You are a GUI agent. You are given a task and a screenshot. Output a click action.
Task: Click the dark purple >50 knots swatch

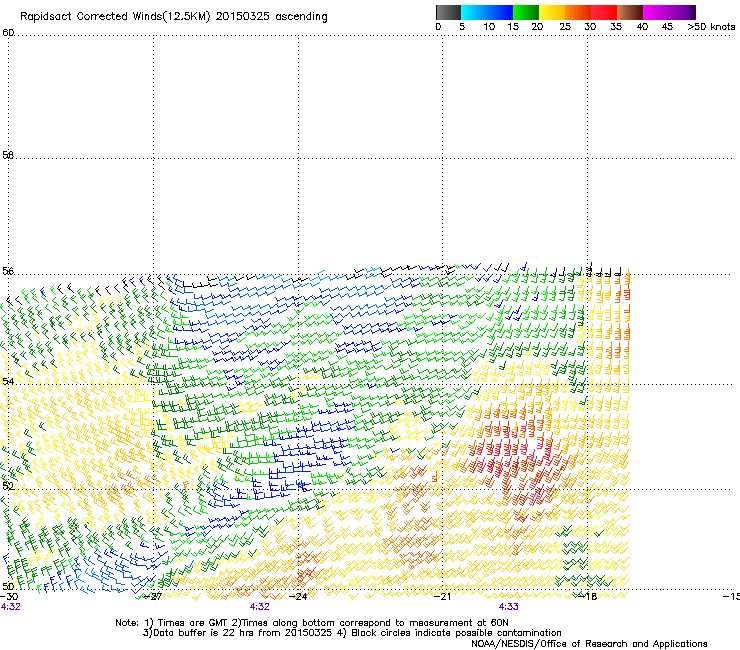tap(693, 12)
